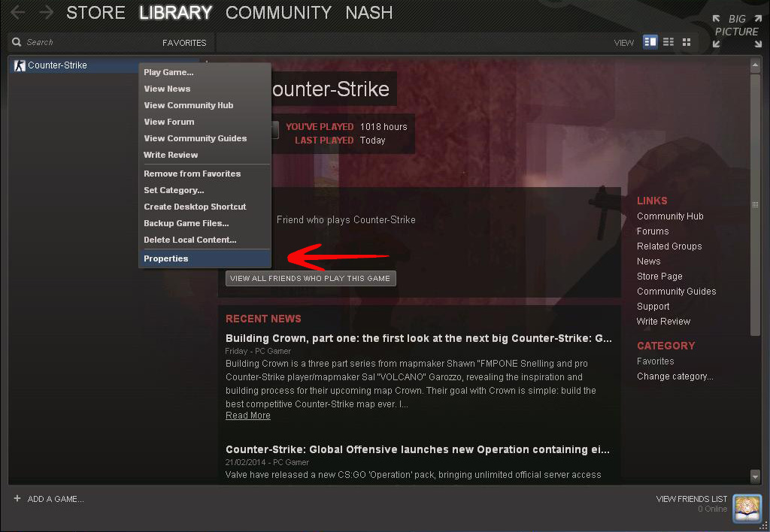Image resolution: width=770 pixels, height=532 pixels.
Task: Click the library Search field
Action: click(83, 42)
